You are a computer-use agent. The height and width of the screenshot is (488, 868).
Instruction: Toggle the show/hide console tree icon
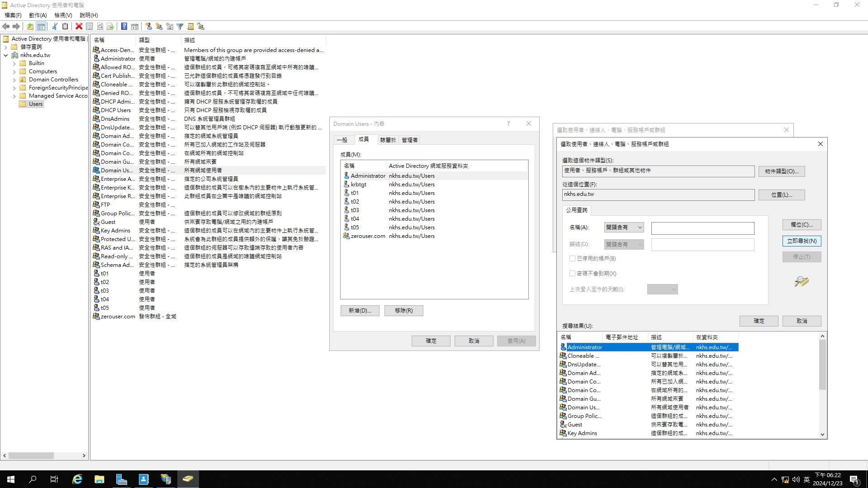click(x=41, y=27)
